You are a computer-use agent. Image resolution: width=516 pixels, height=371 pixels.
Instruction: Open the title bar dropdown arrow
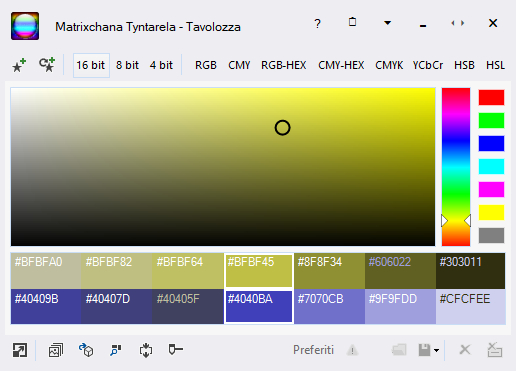coord(387,23)
